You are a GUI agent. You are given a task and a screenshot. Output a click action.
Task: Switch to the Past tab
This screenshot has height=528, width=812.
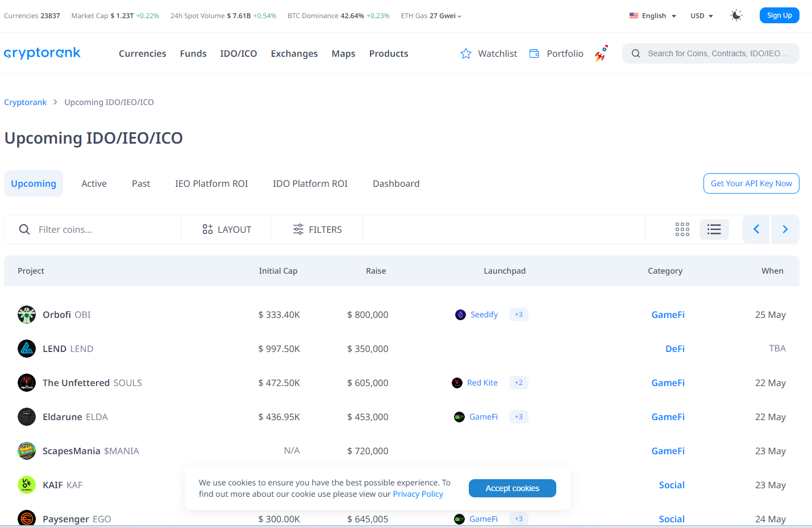(141, 183)
